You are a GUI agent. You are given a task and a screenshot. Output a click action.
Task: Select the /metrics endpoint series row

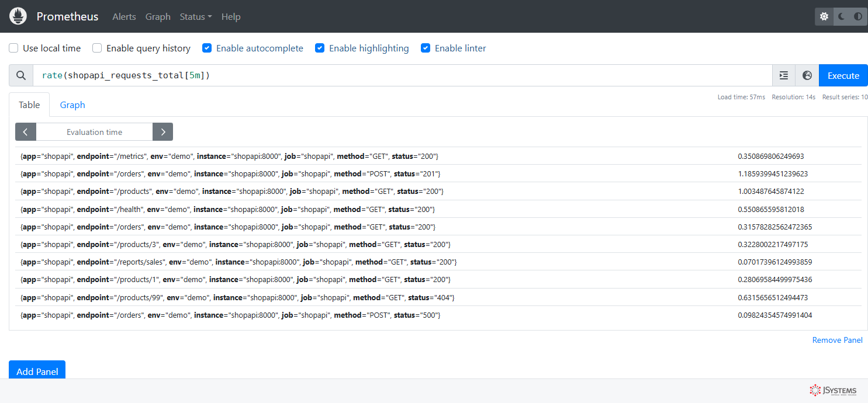[438, 156]
